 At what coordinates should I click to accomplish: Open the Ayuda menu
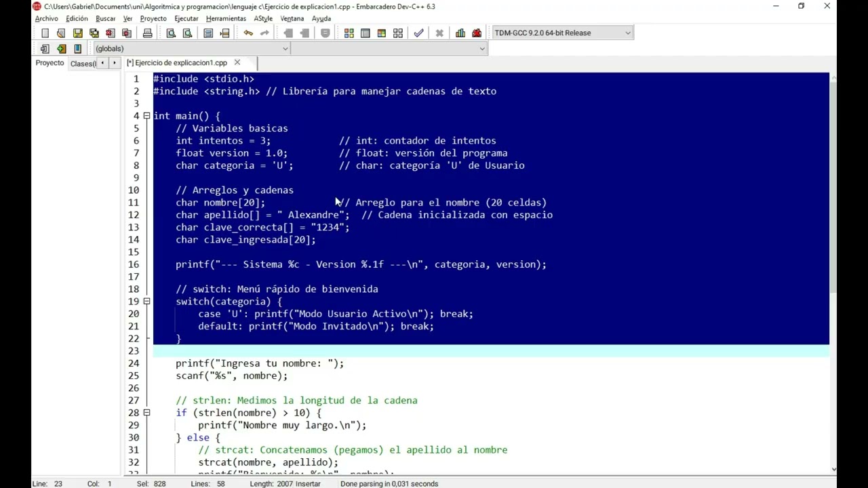[x=321, y=18]
